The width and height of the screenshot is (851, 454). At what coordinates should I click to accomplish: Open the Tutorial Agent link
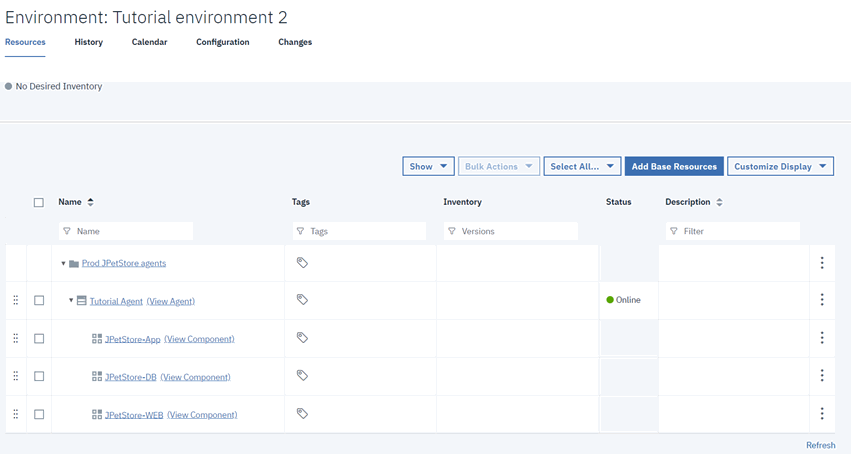[x=116, y=301]
